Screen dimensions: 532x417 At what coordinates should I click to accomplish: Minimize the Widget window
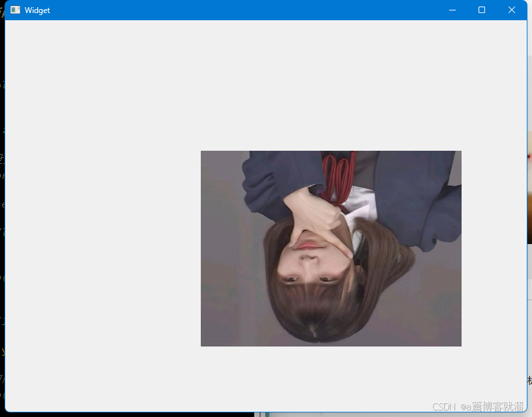pos(452,10)
